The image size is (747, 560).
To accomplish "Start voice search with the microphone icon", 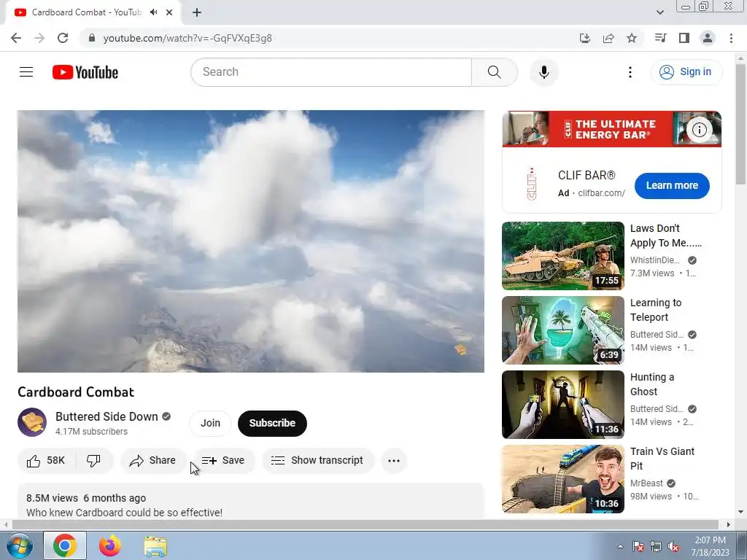I will point(543,72).
